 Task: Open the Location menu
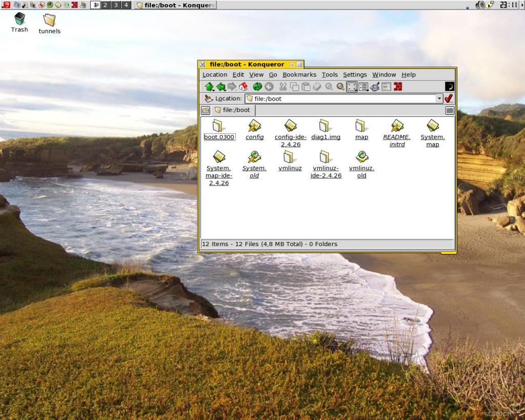(x=215, y=75)
